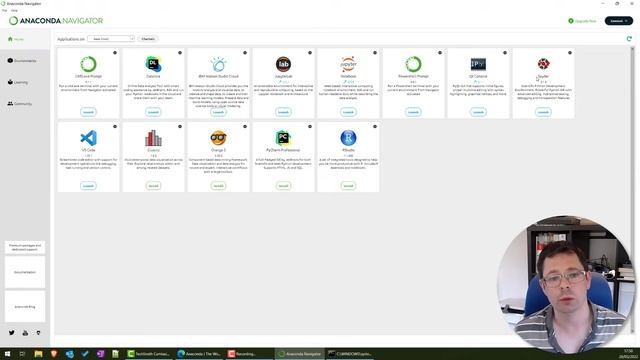Open File Explorer from taskbar
This screenshot has width=640, height=360.
38,354
